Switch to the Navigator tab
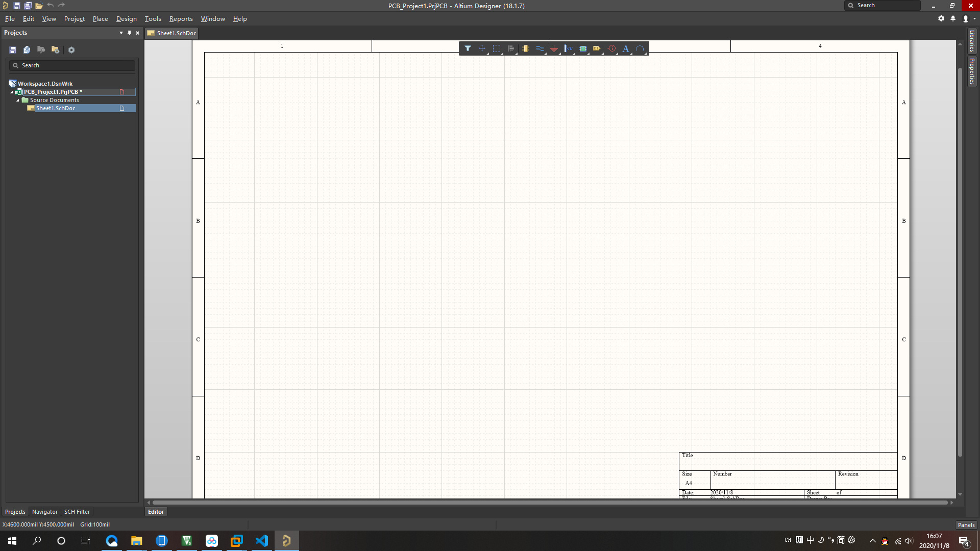This screenshot has height=551, width=980. coord(44,512)
